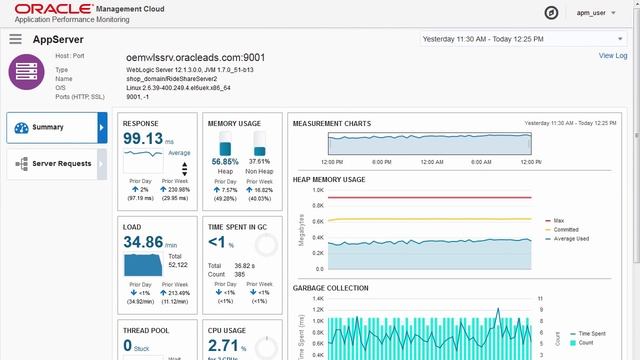Open the time range selector dropdown

[x=522, y=39]
